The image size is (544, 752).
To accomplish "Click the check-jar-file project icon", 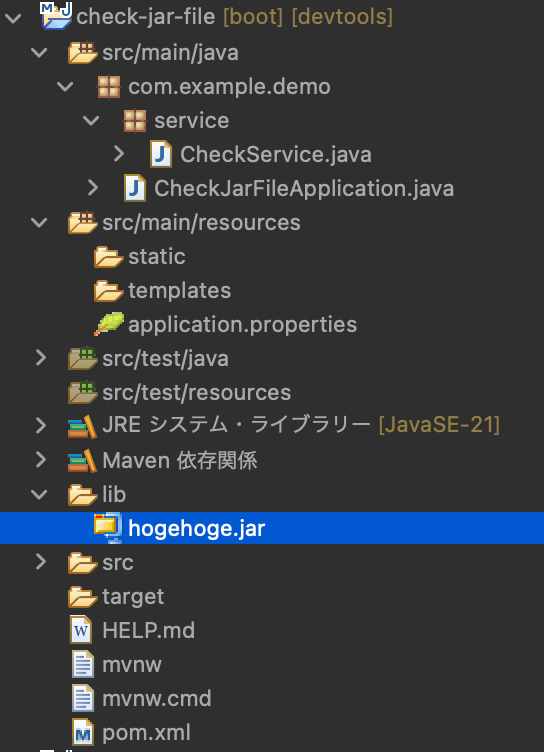I will 57,16.
